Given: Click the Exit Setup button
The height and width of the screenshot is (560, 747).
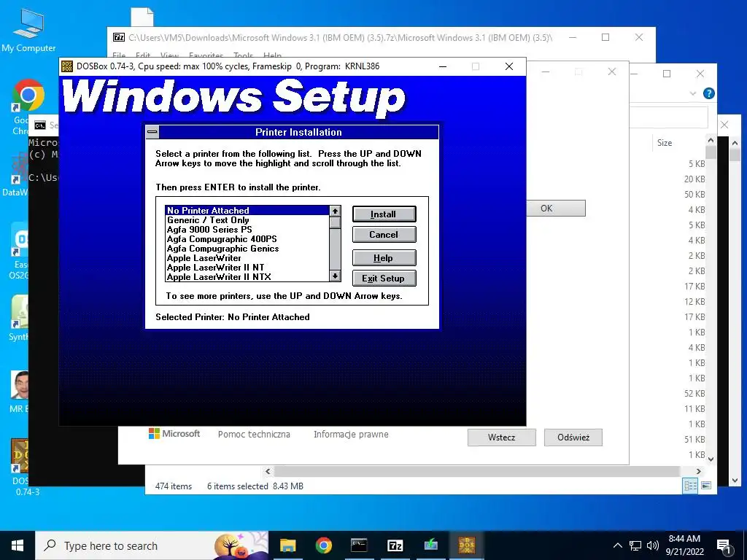Looking at the screenshot, I should (384, 278).
